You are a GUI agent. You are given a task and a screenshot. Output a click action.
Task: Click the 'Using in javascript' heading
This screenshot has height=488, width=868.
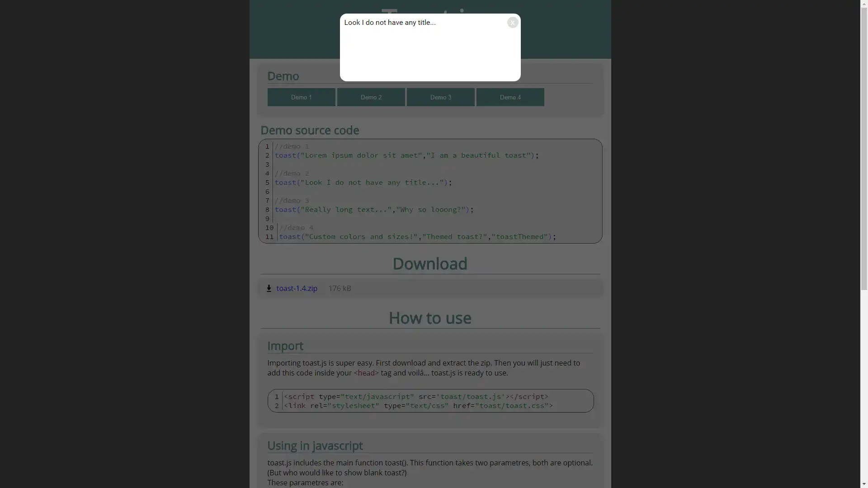click(315, 446)
